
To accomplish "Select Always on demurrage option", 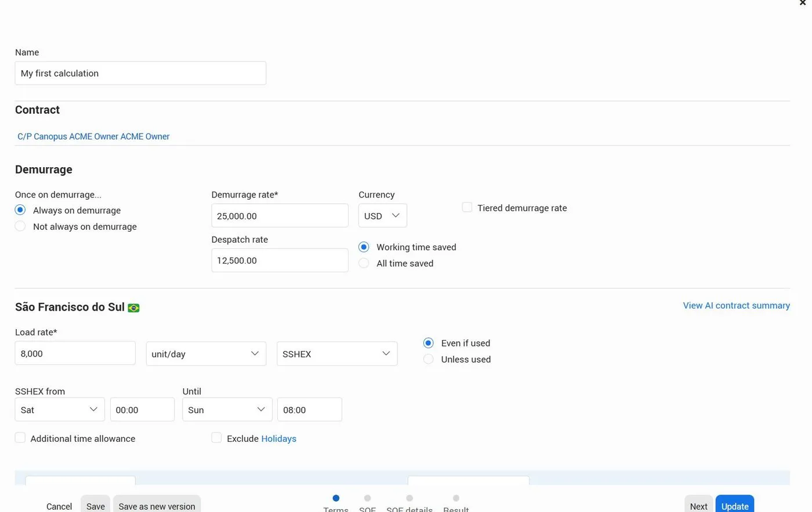I will [20, 210].
